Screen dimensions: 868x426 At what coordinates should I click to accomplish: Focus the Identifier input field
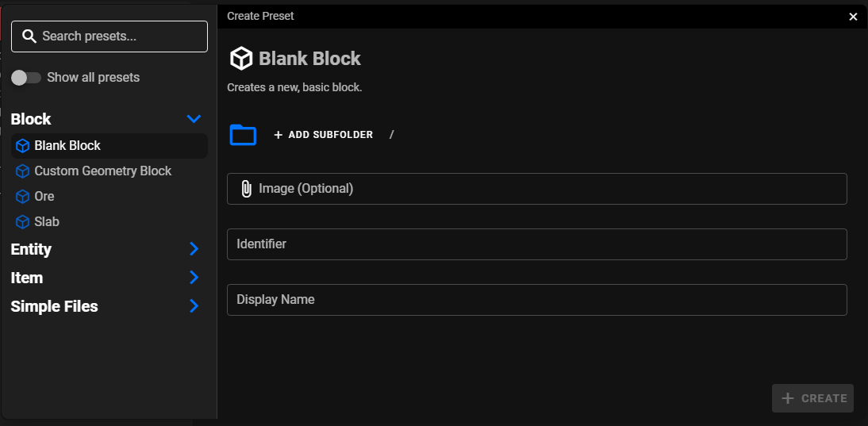point(536,244)
